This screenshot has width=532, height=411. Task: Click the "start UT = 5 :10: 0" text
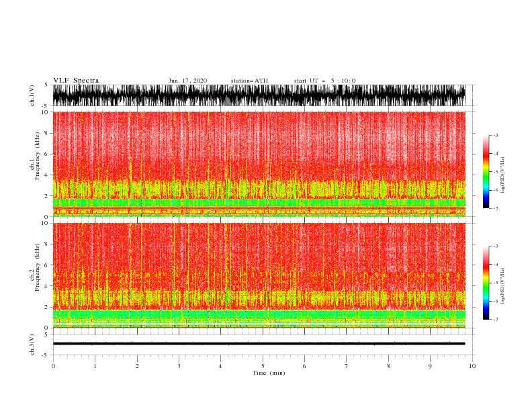tap(324, 81)
